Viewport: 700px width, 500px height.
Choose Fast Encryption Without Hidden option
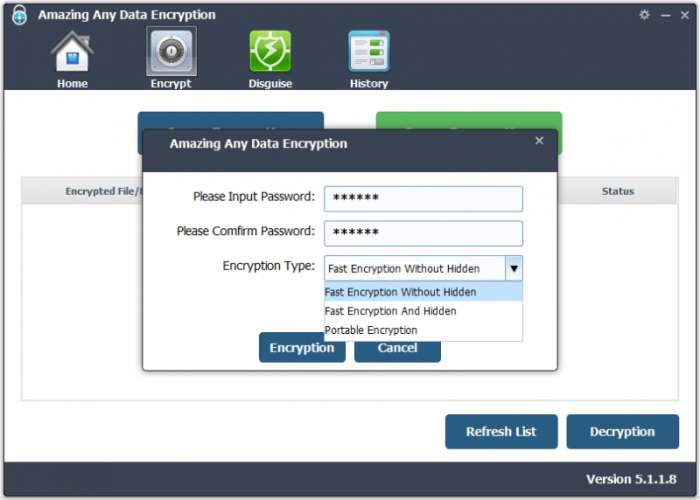(x=423, y=292)
